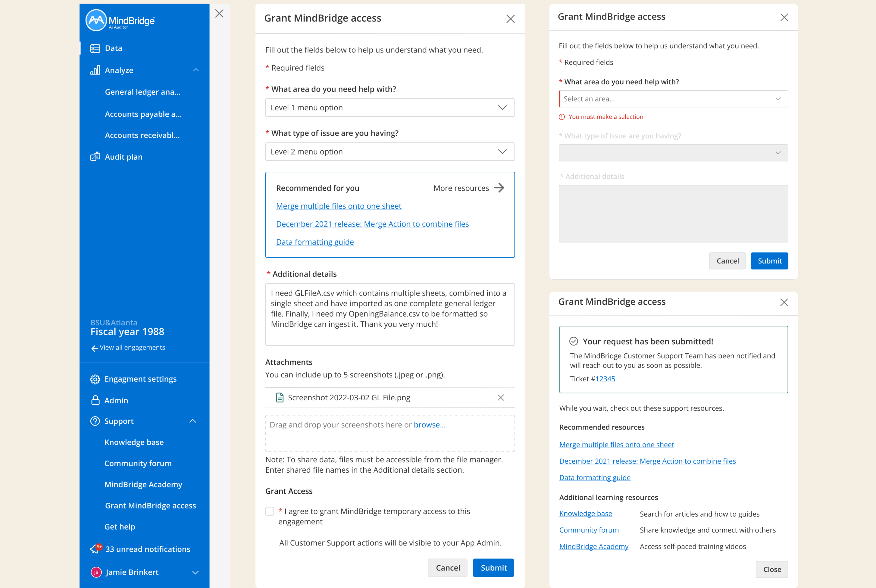
Task: Open December 2021 release link in Recommended for you
Action: pos(372,224)
